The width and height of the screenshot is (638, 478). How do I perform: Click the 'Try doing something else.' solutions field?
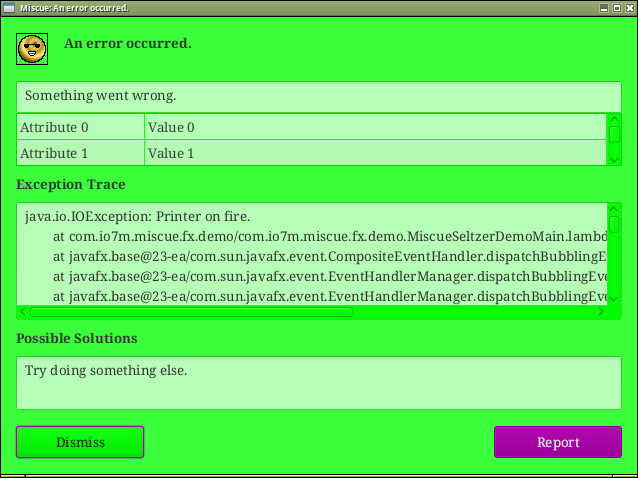pyautogui.click(x=319, y=383)
